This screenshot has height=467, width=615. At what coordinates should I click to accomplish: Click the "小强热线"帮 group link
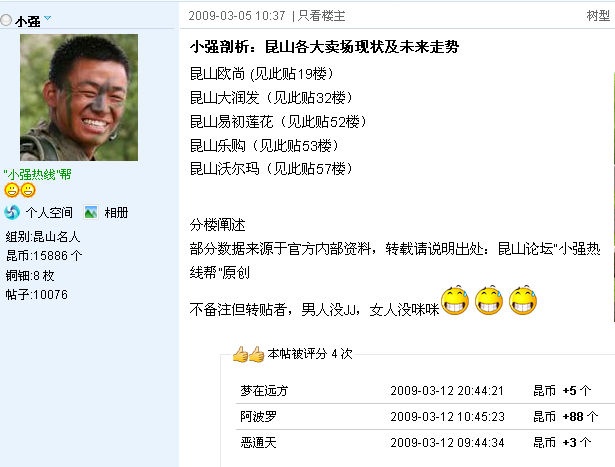coord(37,174)
